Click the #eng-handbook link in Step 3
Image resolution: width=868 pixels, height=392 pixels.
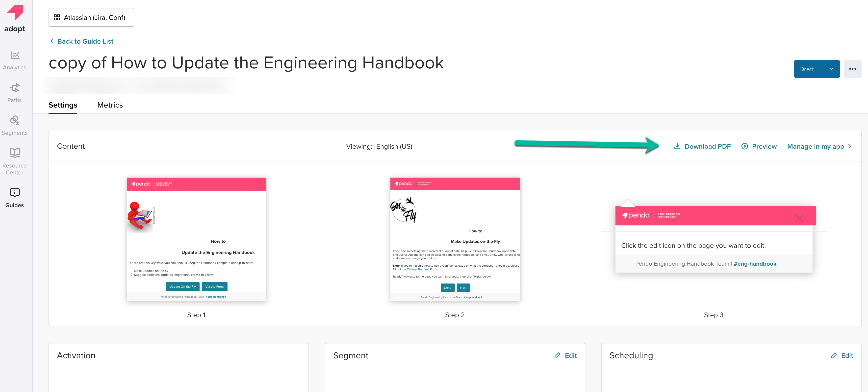coord(755,264)
